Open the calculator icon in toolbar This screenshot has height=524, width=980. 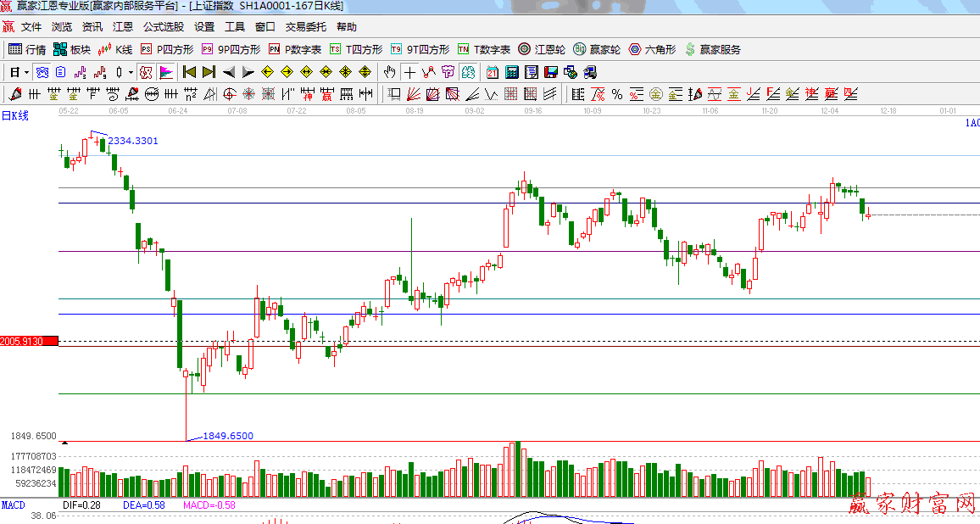click(x=512, y=72)
